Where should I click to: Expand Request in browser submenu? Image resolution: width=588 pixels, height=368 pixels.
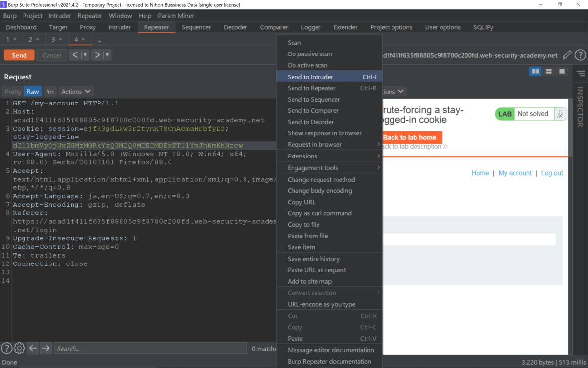329,144
